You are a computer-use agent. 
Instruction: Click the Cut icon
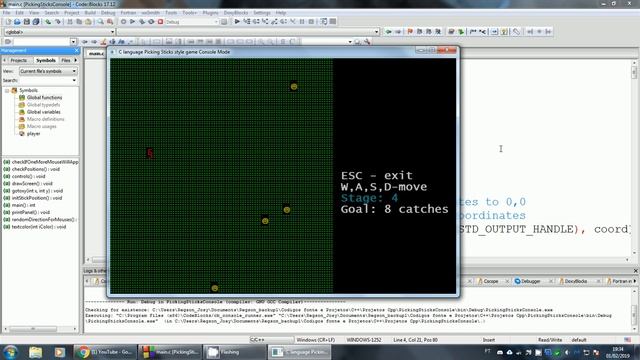point(70,22)
